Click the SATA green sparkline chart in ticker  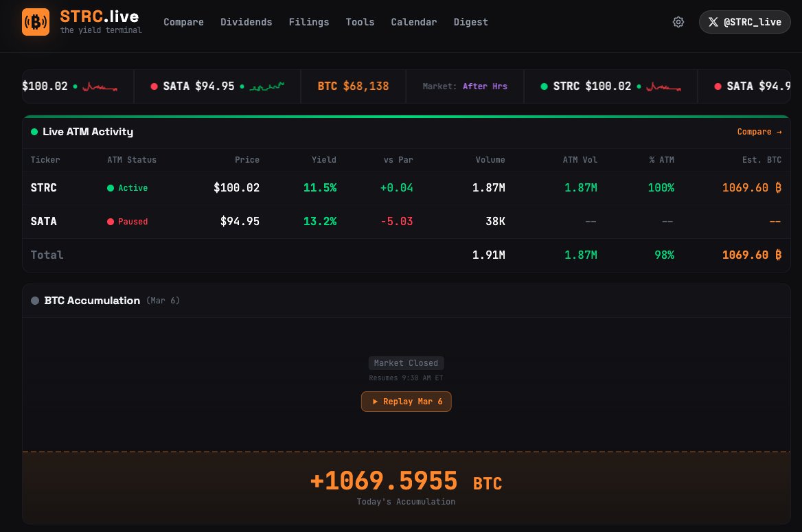(267, 86)
